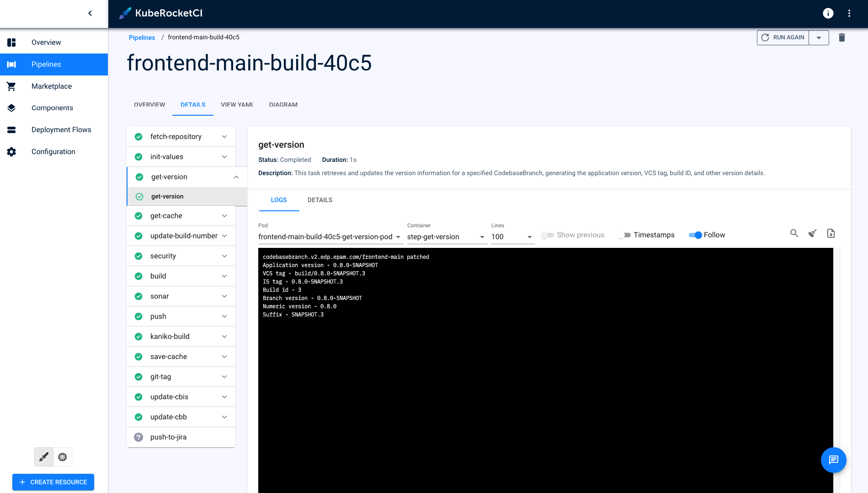Expand the save-cache task chevron

coord(224,357)
